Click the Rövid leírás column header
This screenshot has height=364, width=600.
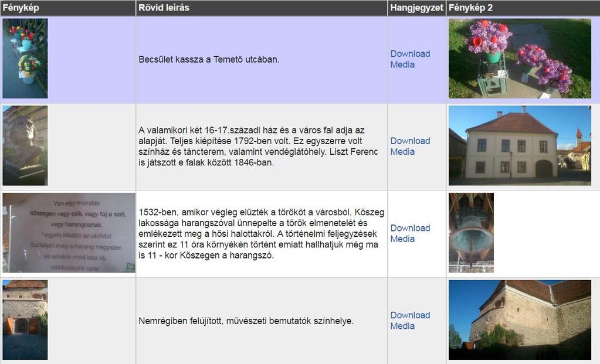[x=262, y=8]
